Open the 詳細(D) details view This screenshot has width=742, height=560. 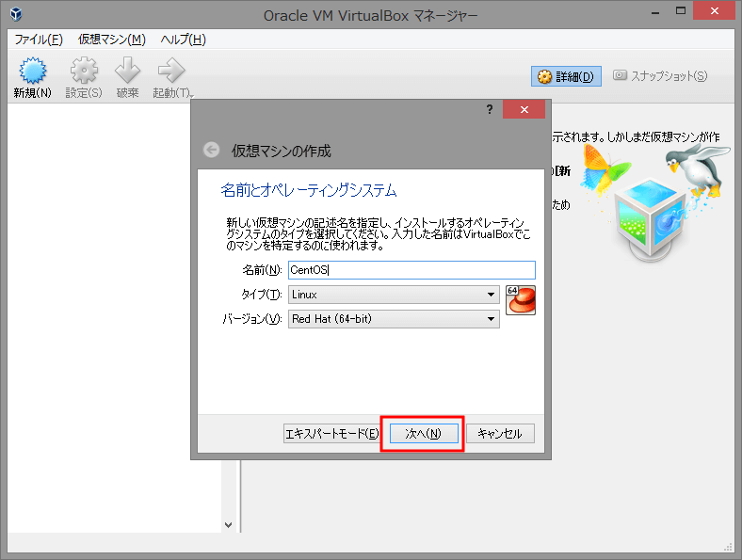tap(567, 76)
